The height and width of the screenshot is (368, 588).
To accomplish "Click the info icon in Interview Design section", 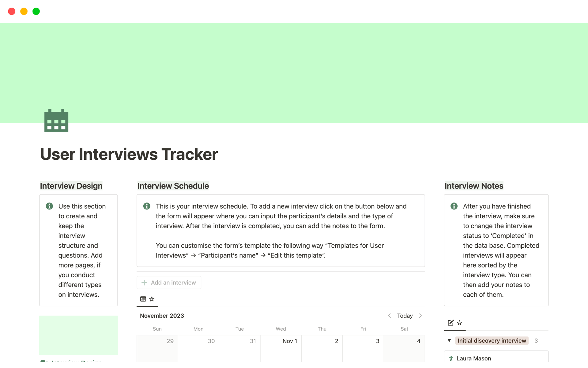I will [50, 206].
